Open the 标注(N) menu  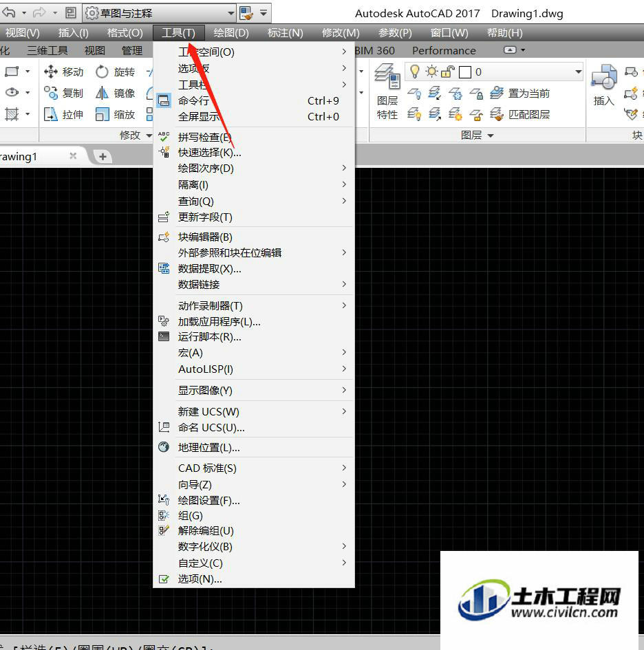pos(286,33)
